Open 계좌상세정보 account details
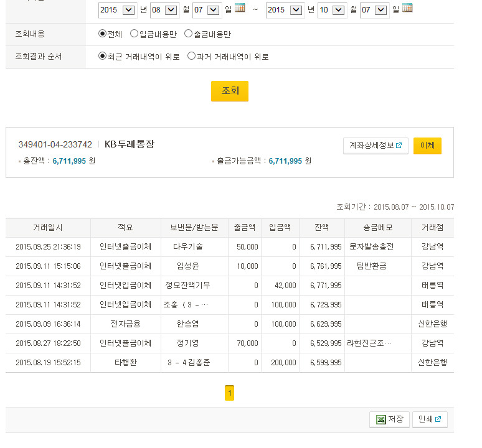 point(375,146)
